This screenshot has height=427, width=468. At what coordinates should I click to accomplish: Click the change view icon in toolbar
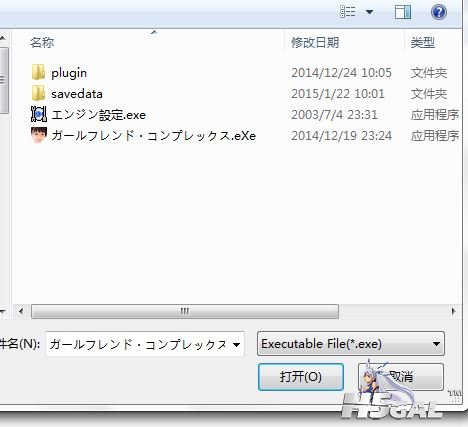click(347, 12)
